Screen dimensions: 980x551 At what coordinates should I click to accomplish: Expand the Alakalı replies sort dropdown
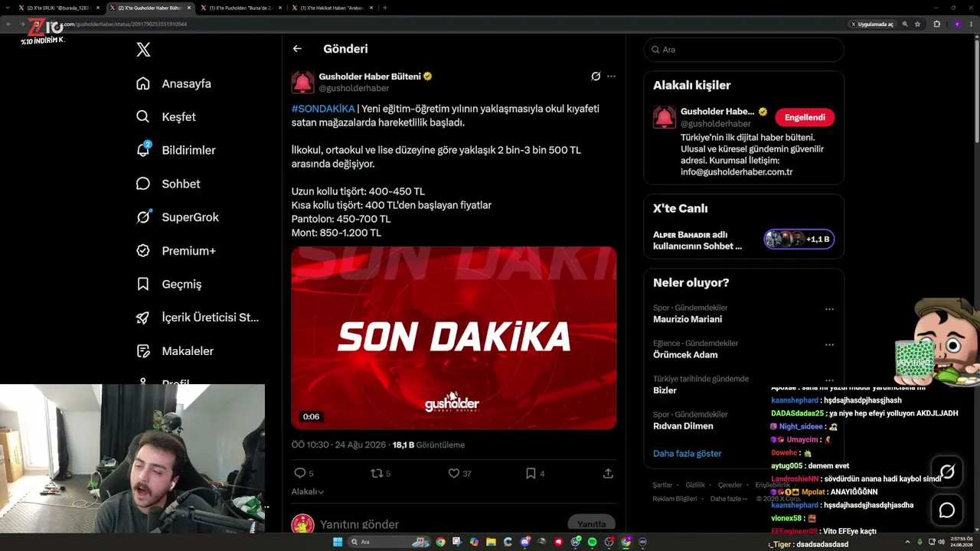[x=308, y=492]
